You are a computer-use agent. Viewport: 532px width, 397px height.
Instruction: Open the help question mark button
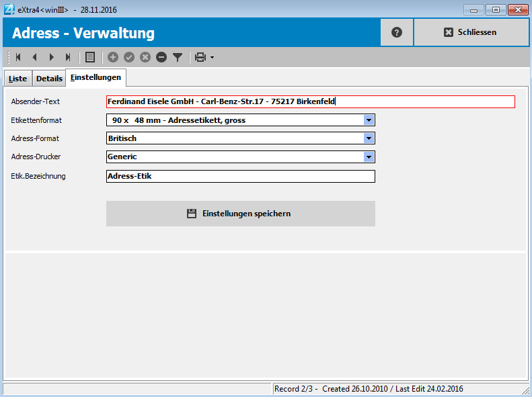click(397, 32)
